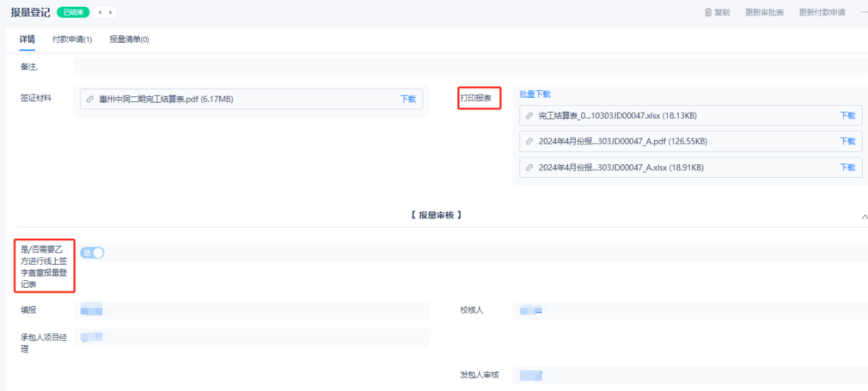
Task: Click the attachment icon beside 惠州中洞二期完工结算表.pdf
Action: click(x=90, y=99)
